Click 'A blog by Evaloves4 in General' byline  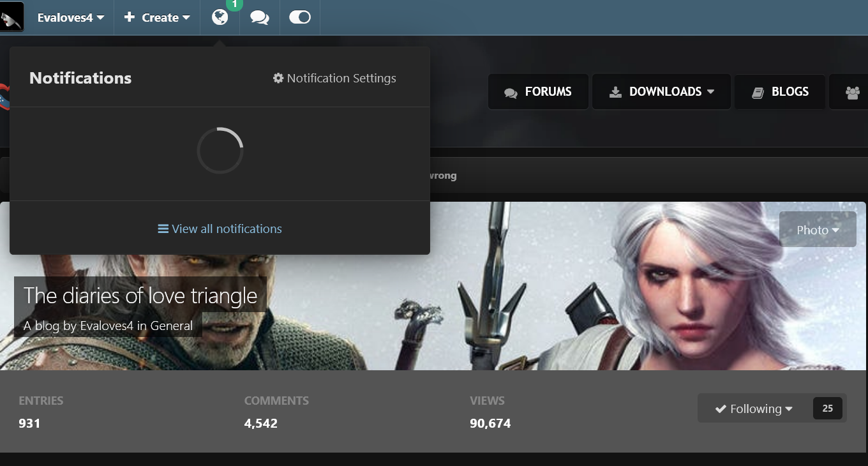pos(108,326)
